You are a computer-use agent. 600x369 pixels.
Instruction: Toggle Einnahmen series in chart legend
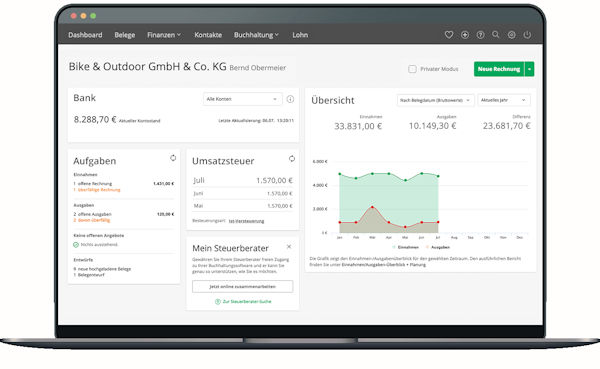(x=405, y=247)
